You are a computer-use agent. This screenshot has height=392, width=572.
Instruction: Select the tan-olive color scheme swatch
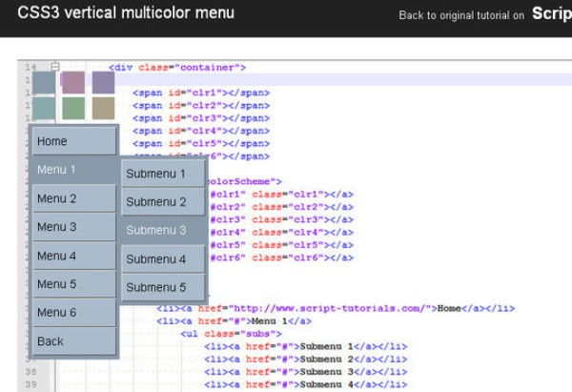click(102, 109)
